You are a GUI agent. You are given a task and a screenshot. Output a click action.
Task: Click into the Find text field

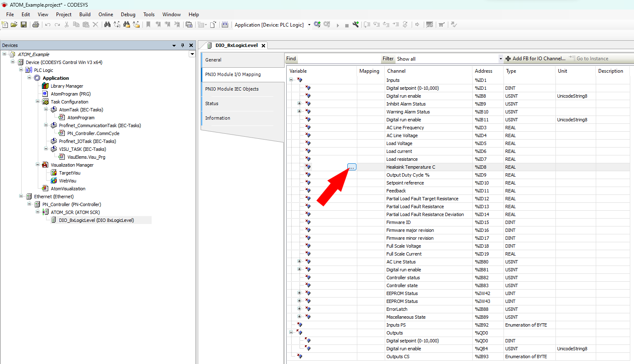tap(339, 59)
